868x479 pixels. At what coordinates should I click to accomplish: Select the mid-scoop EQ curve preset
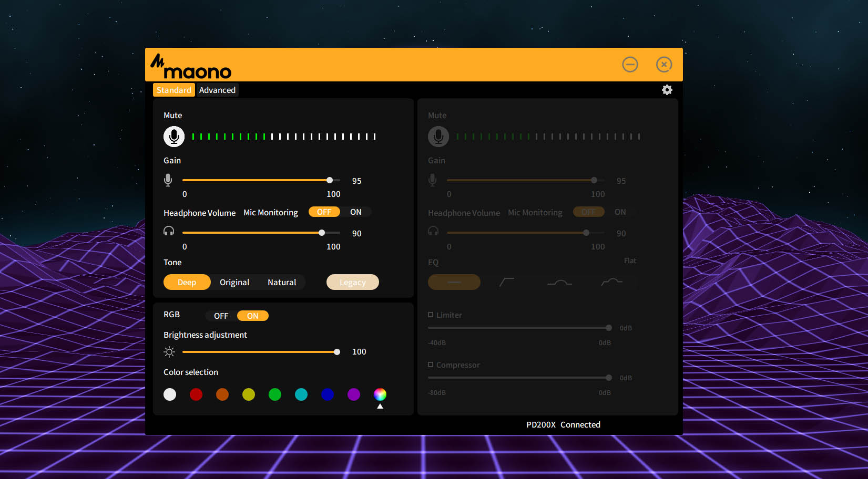559,282
